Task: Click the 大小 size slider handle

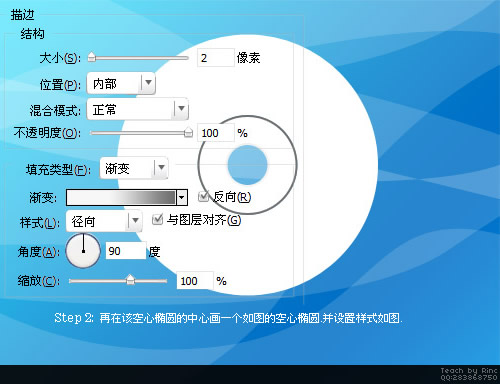Action: coord(92,57)
